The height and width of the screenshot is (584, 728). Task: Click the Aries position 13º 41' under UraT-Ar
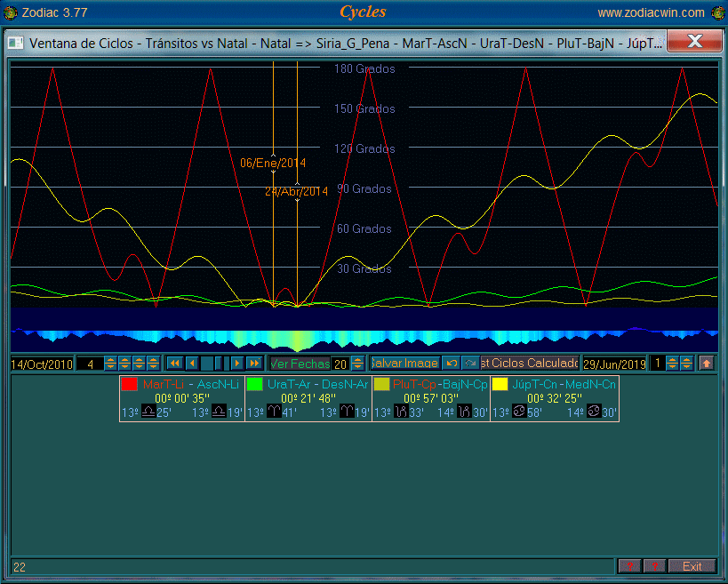272,412
